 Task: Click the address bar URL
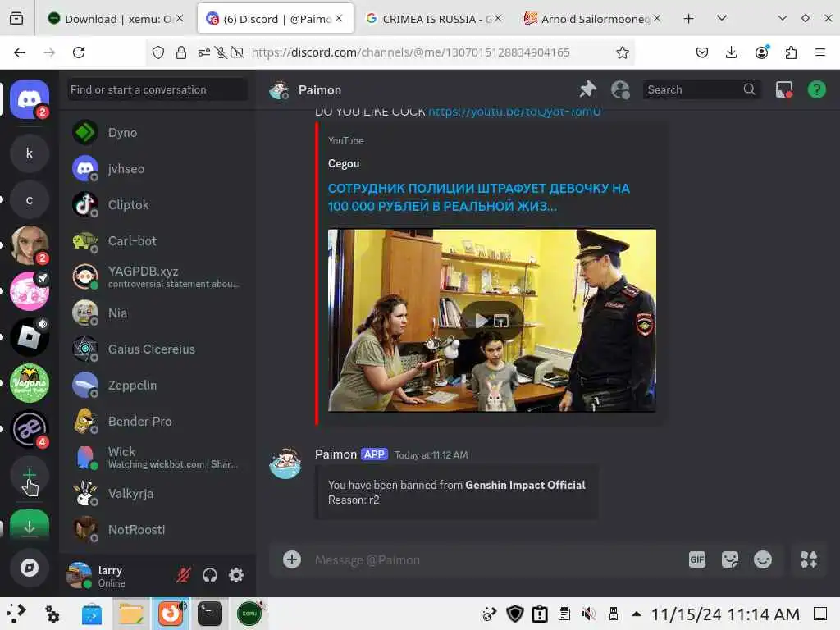410,52
